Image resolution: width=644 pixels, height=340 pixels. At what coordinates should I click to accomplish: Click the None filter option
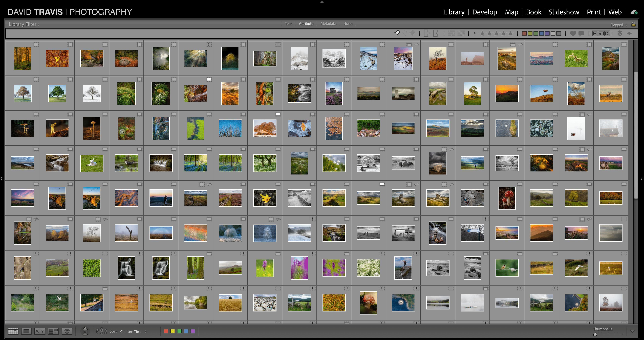(x=348, y=23)
